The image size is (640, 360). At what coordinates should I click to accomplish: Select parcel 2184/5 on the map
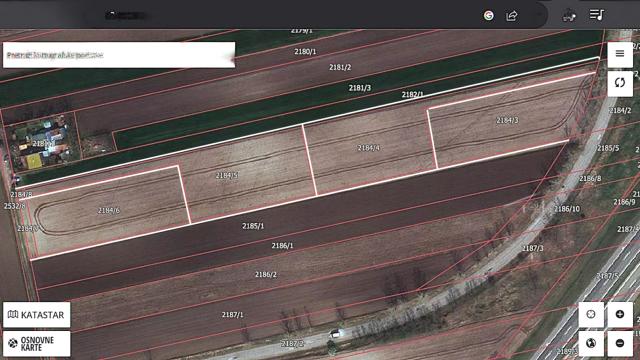[227, 176]
